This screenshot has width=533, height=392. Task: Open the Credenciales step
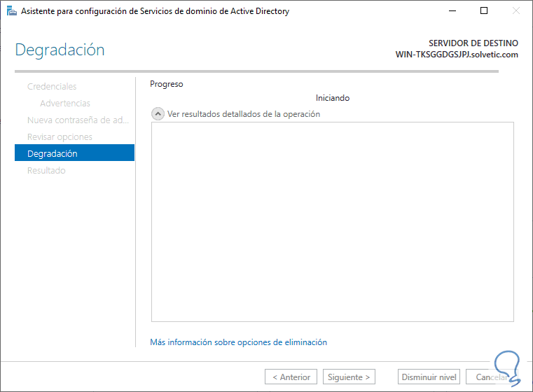[52, 87]
